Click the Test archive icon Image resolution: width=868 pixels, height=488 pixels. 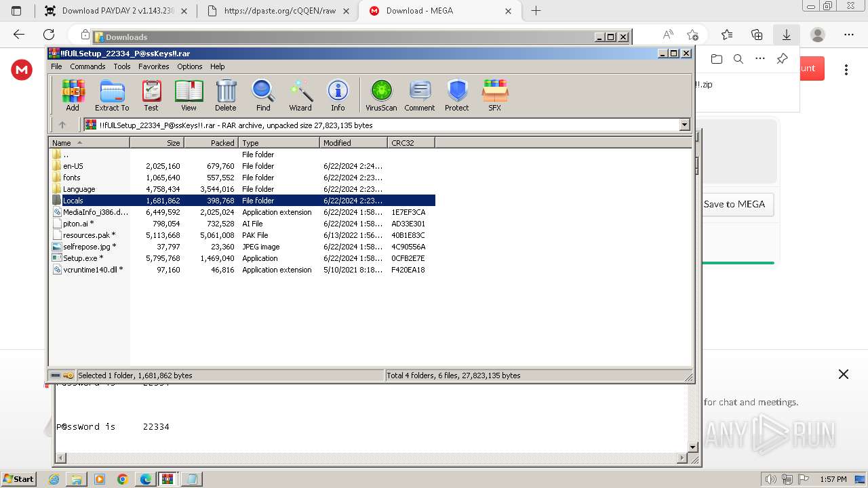pos(151,95)
